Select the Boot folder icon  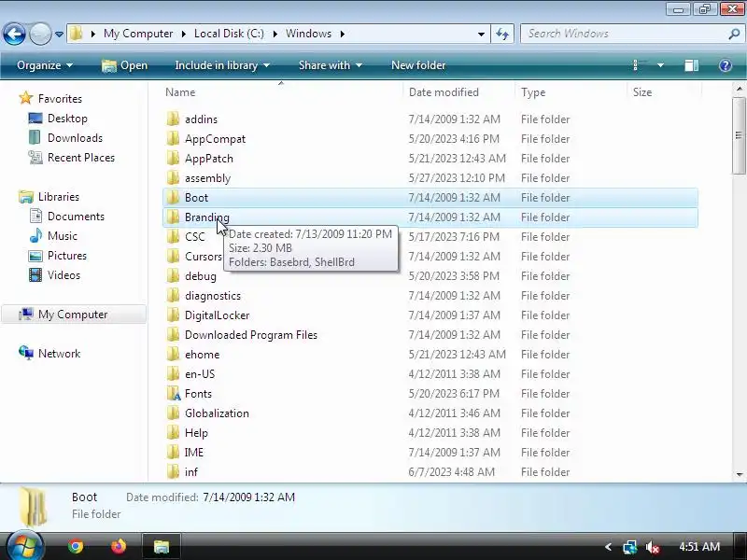pos(173,197)
